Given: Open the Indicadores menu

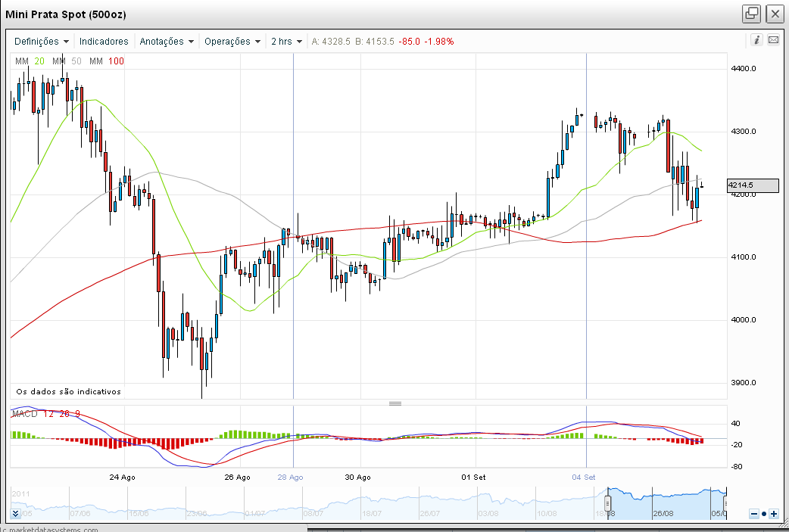Looking at the screenshot, I should [x=104, y=41].
